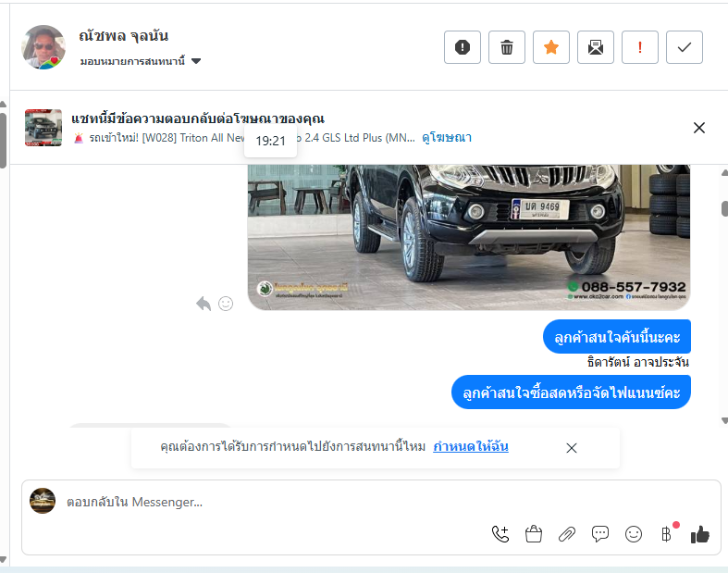Open the shopping bag products icon
The image size is (728, 573).
(x=534, y=534)
